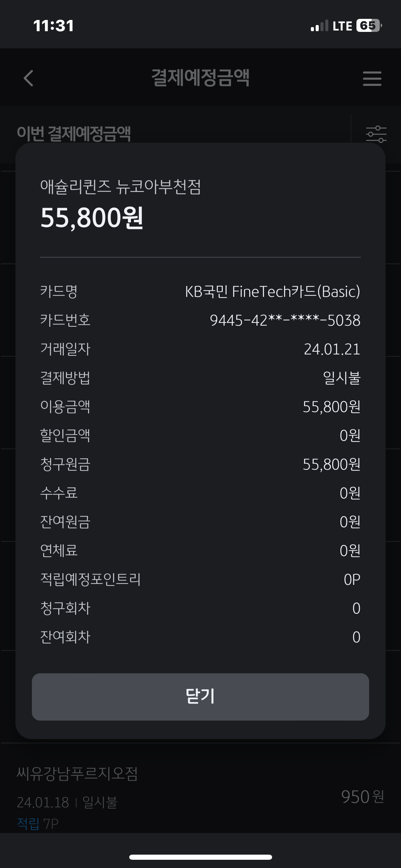Screen dimensions: 401x868
Task: Tap the 이번 결제예정금액 heading
Action: [74, 133]
